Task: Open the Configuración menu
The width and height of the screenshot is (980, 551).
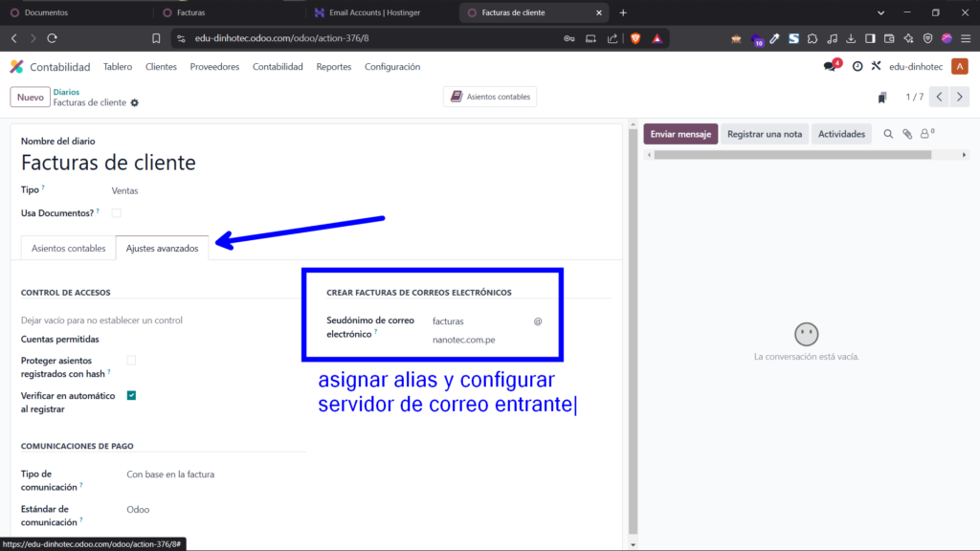Action: [392, 66]
